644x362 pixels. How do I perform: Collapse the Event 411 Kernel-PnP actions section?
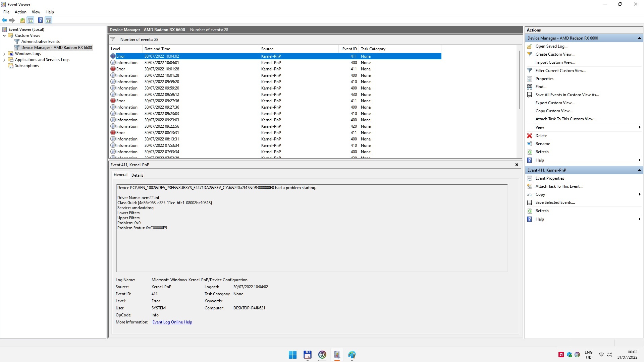(x=639, y=170)
